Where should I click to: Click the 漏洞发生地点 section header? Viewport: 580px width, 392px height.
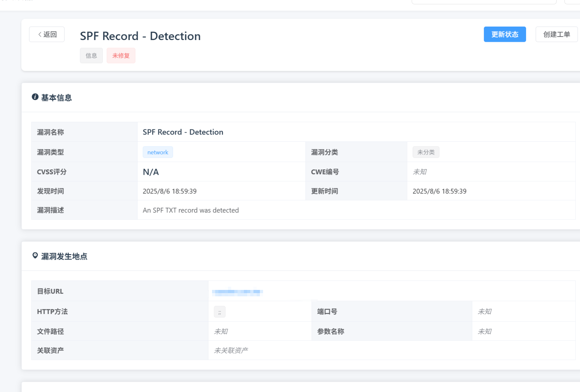[64, 256]
